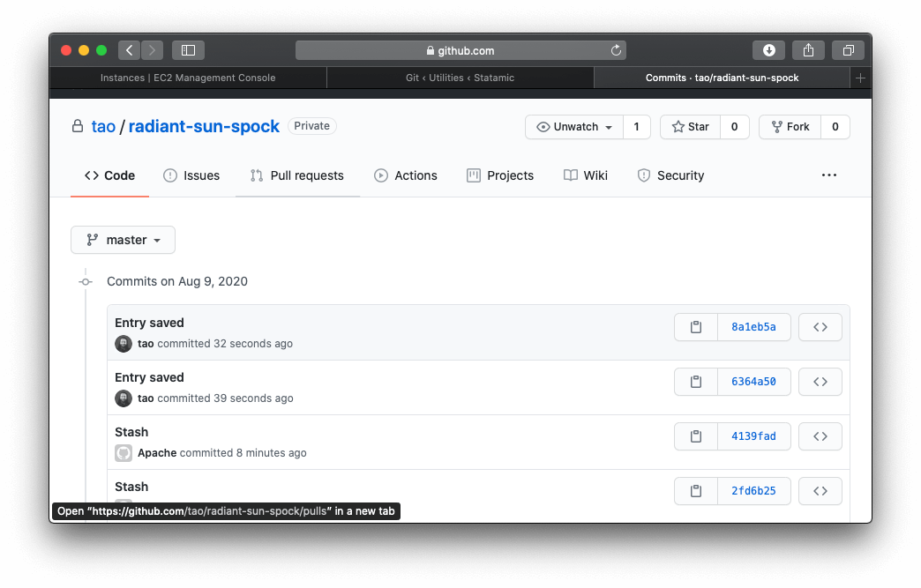This screenshot has height=588, width=921.
Task: Toggle the Safari sidebar
Action: click(x=188, y=50)
